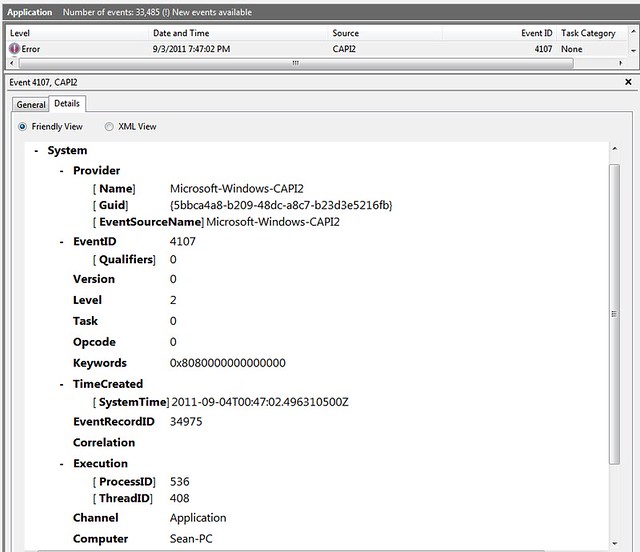The image size is (640, 552).
Task: Click the event list horizontal scrollbar thumb
Action: click(x=296, y=63)
